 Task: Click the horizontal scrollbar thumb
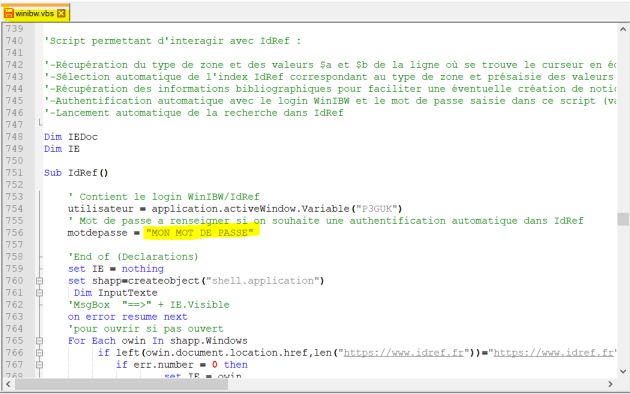tap(122, 384)
